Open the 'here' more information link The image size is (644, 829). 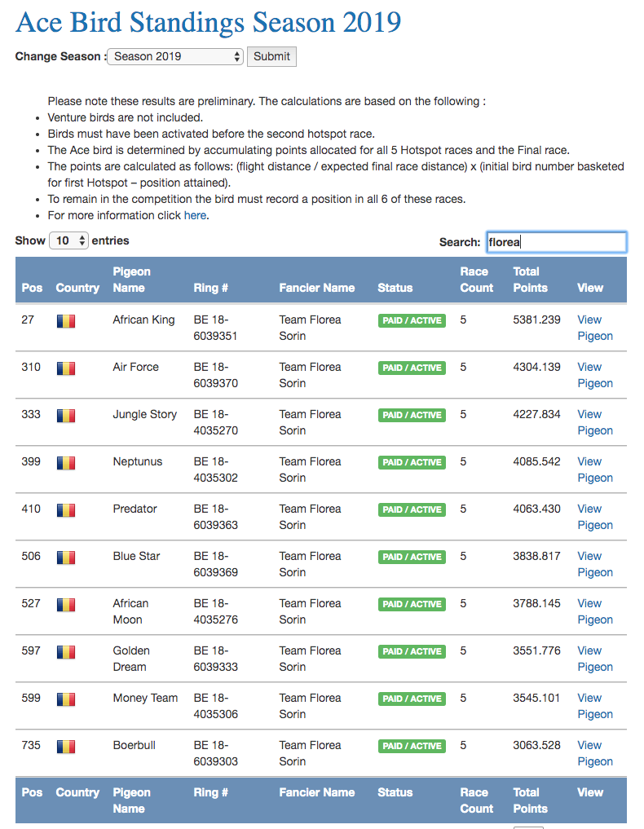click(x=195, y=215)
